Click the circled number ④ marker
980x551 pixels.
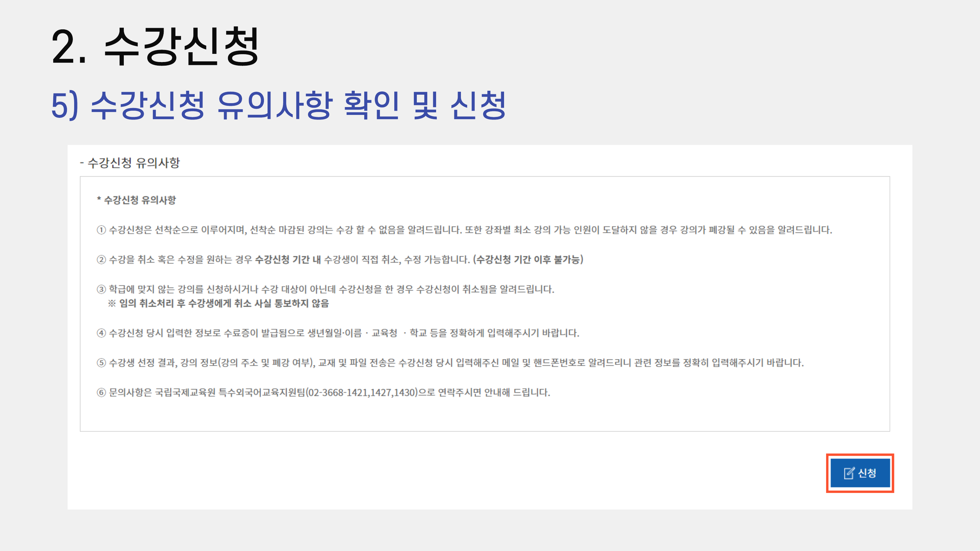tap(101, 333)
